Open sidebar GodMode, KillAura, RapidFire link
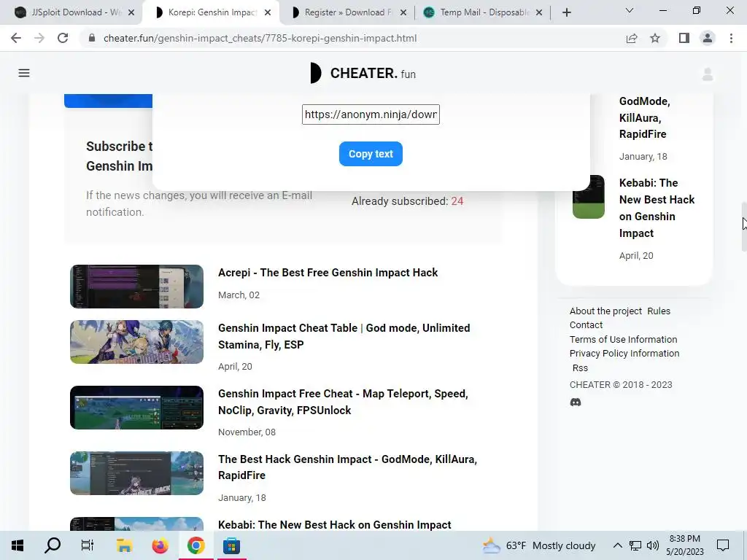 click(645, 117)
